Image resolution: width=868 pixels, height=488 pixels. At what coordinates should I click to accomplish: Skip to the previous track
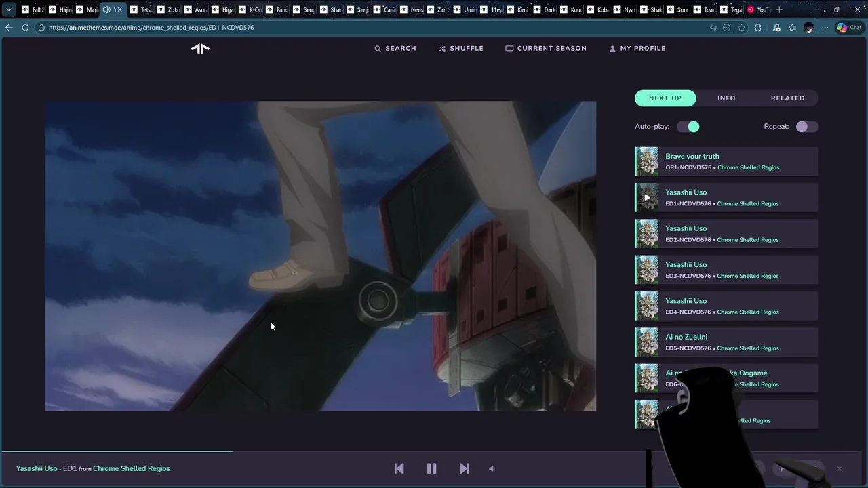click(399, 468)
